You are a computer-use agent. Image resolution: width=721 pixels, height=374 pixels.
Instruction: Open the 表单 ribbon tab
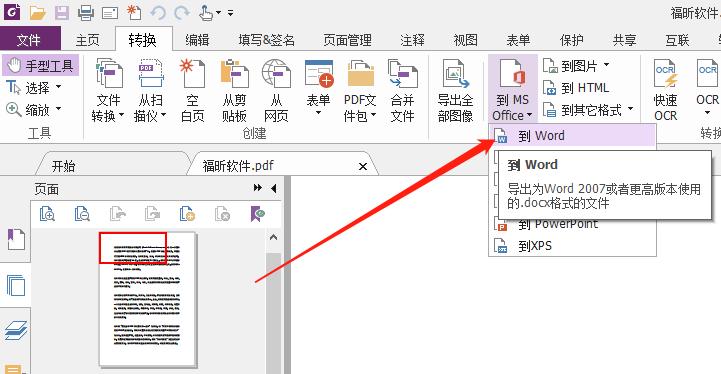519,40
